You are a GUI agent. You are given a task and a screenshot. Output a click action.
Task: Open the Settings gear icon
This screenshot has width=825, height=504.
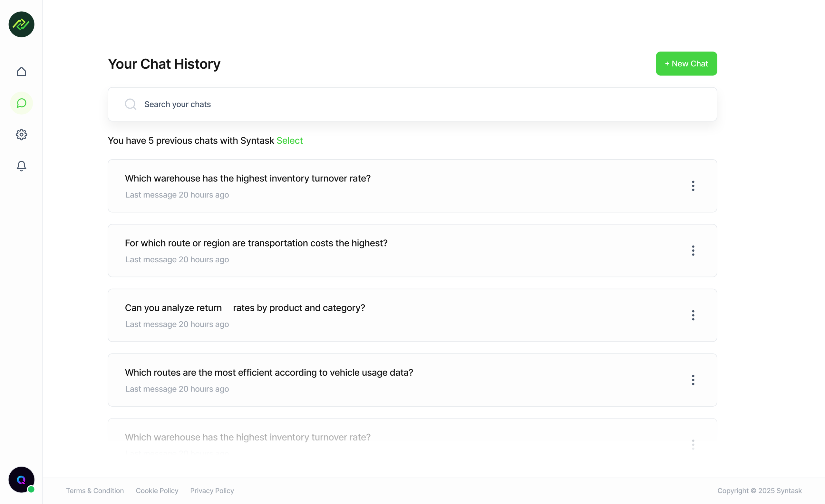(21, 135)
